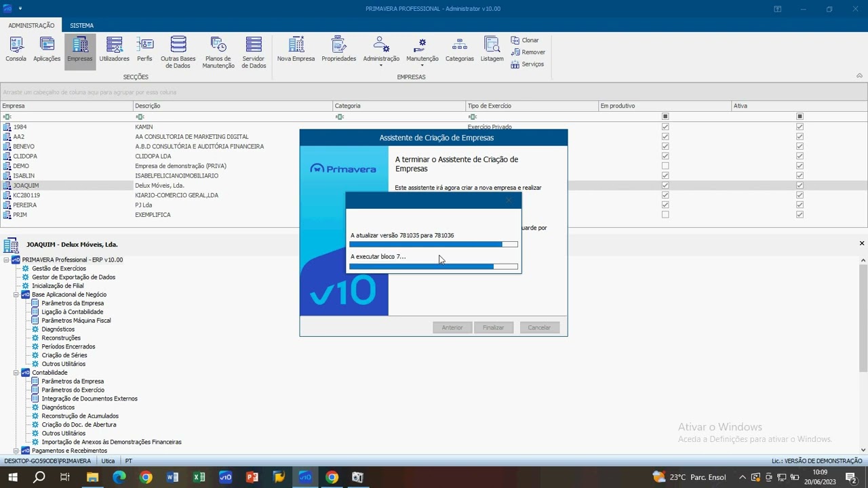
Task: Close the JOAQUIM details panel
Action: click(862, 243)
